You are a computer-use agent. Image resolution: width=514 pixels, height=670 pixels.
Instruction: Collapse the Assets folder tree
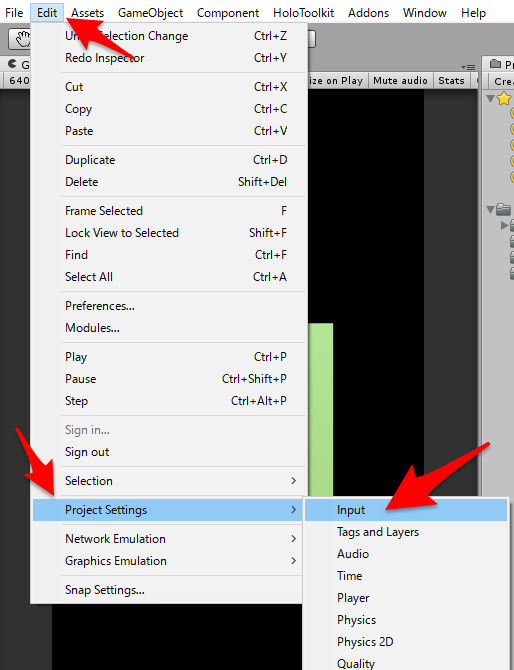point(491,209)
